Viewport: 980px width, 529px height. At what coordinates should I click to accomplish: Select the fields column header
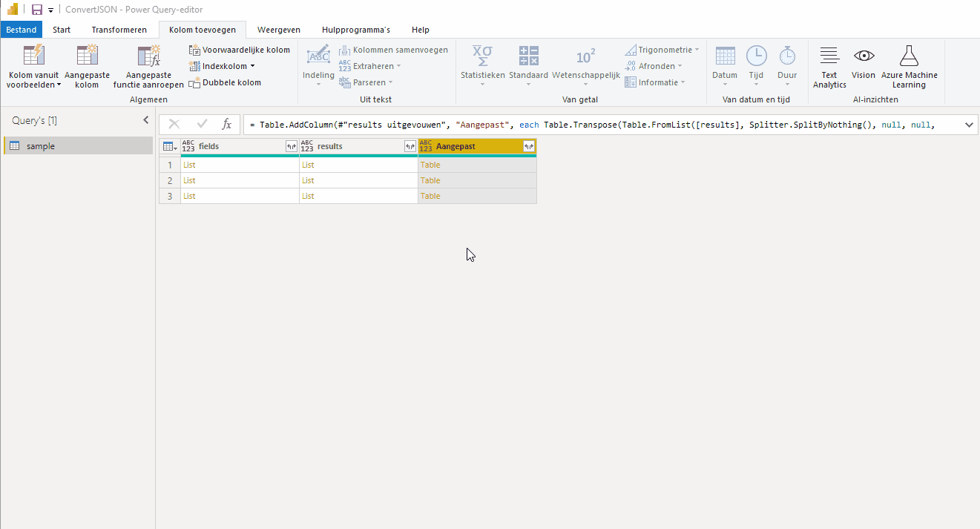click(240, 146)
